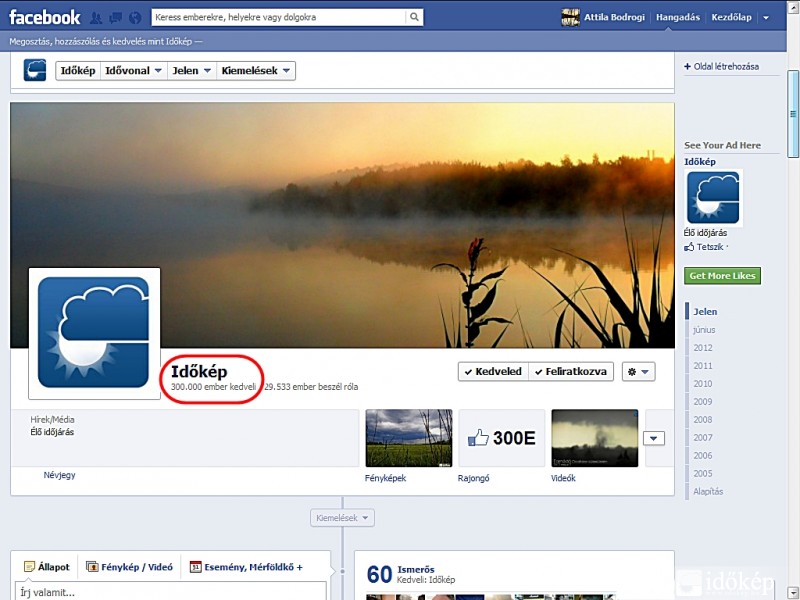This screenshot has height=600, width=800.
Task: Click the Fényképek label link
Action: 385,478
